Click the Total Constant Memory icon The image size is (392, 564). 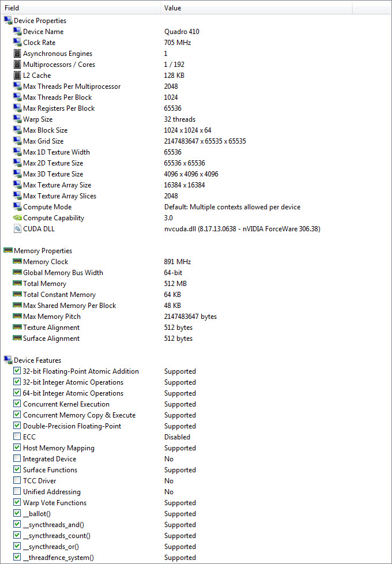tap(17, 294)
